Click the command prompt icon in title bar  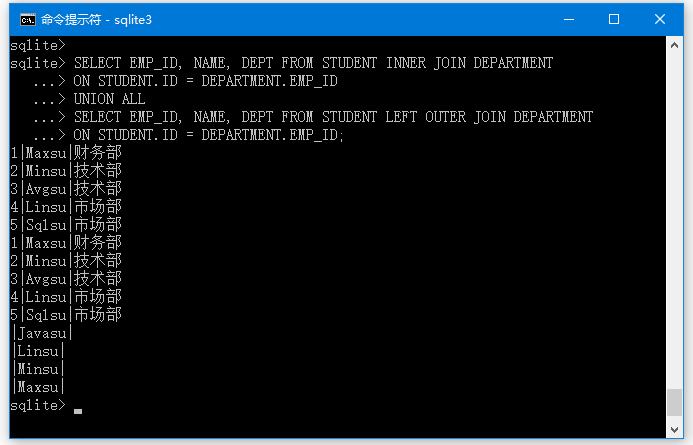(x=27, y=19)
